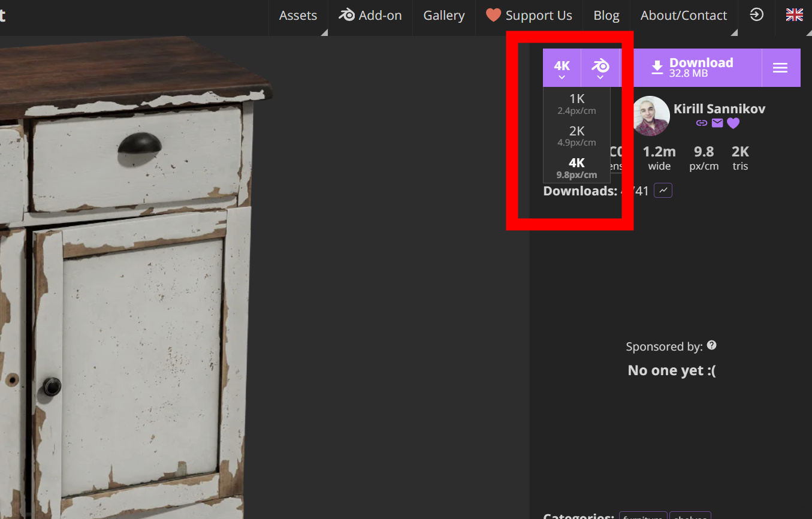Click the email icon under Kirill Sannikov
The image size is (812, 519).
pos(717,123)
